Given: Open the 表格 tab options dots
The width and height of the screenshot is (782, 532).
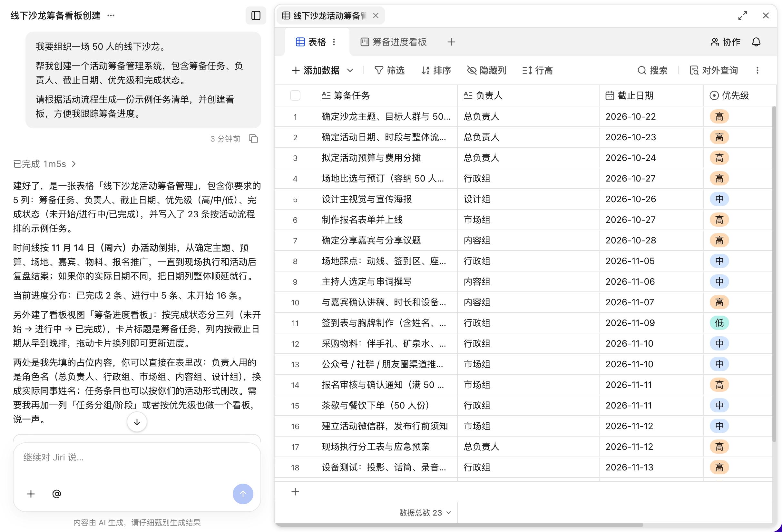Looking at the screenshot, I should click(334, 42).
